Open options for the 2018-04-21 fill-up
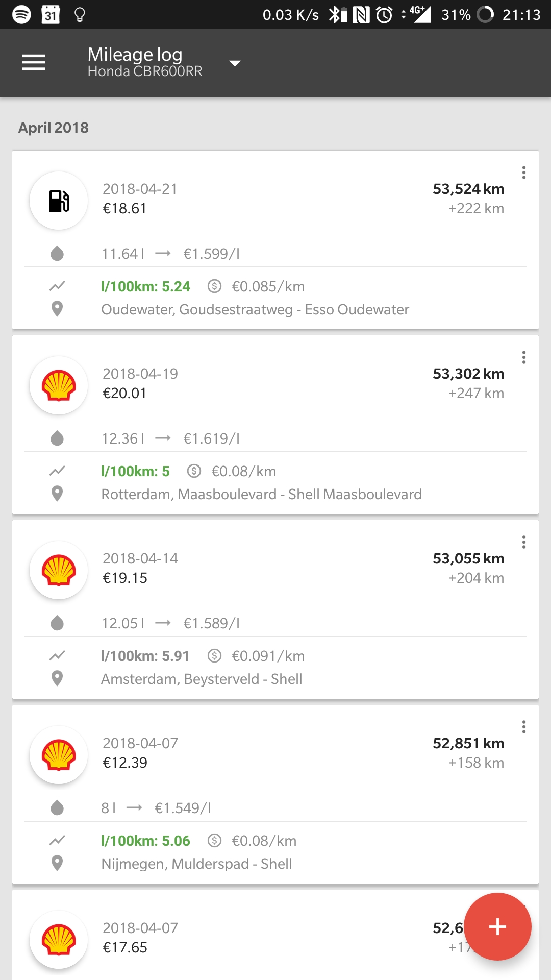Screen dimensions: 551x980 (x=523, y=173)
